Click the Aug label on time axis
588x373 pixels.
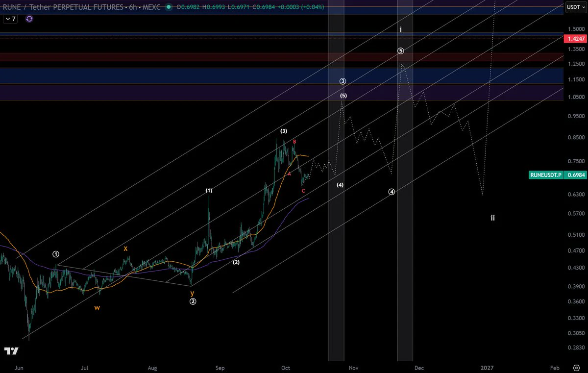pyautogui.click(x=152, y=368)
